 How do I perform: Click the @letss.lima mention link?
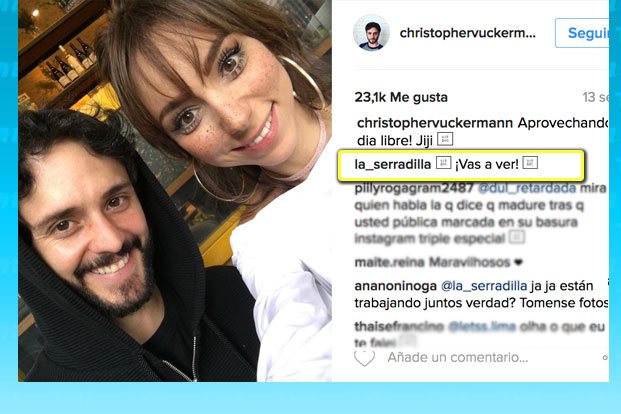click(482, 326)
